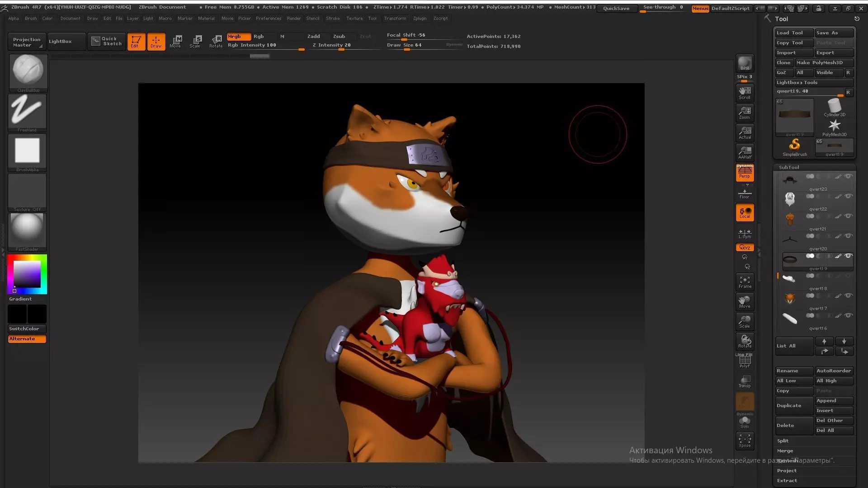This screenshot has width=868, height=488.
Task: Open the Transform menu
Action: [x=395, y=19]
